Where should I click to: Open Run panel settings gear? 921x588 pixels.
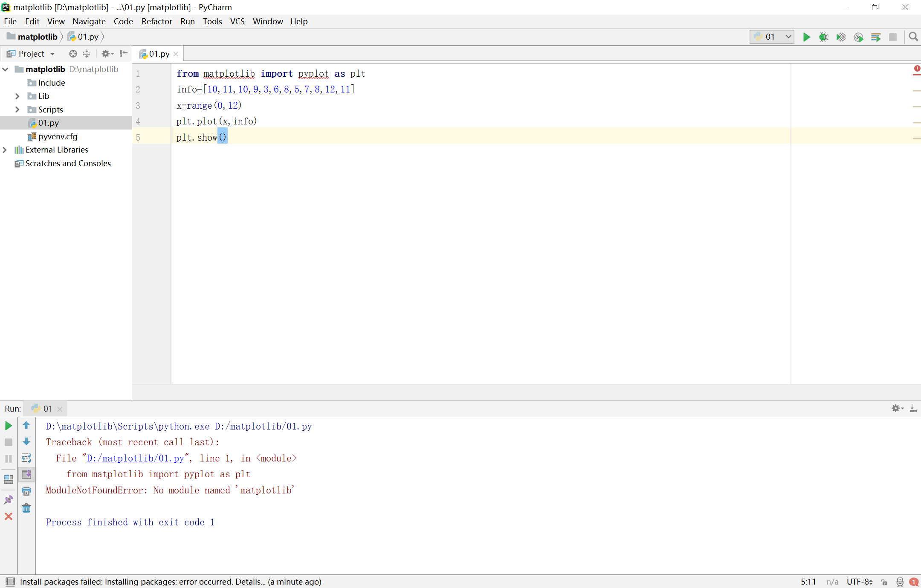897,408
